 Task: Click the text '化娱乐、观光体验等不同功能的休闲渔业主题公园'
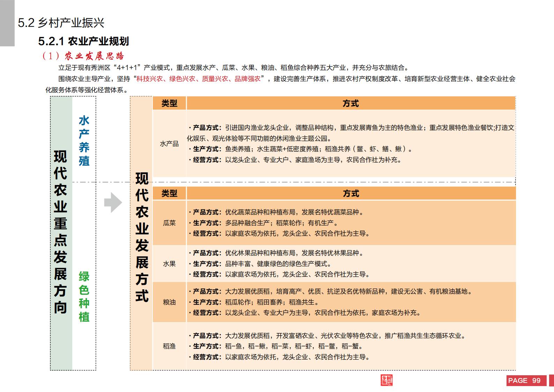259,139
